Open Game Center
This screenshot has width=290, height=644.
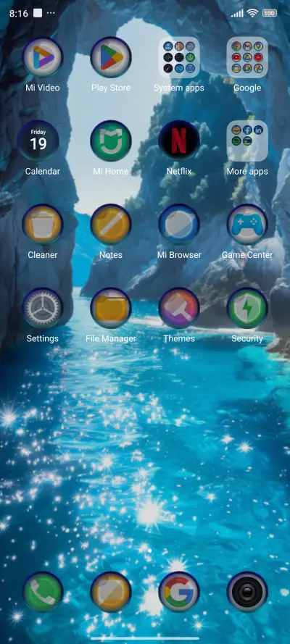[x=247, y=225]
